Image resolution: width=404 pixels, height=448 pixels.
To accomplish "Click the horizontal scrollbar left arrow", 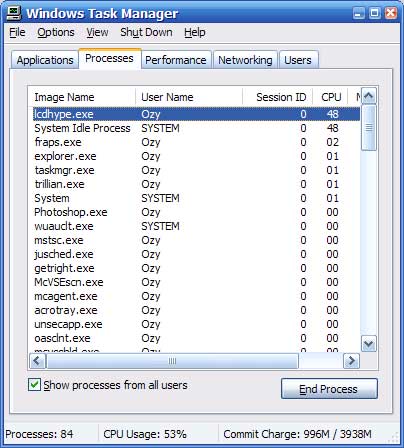I will coord(37,361).
